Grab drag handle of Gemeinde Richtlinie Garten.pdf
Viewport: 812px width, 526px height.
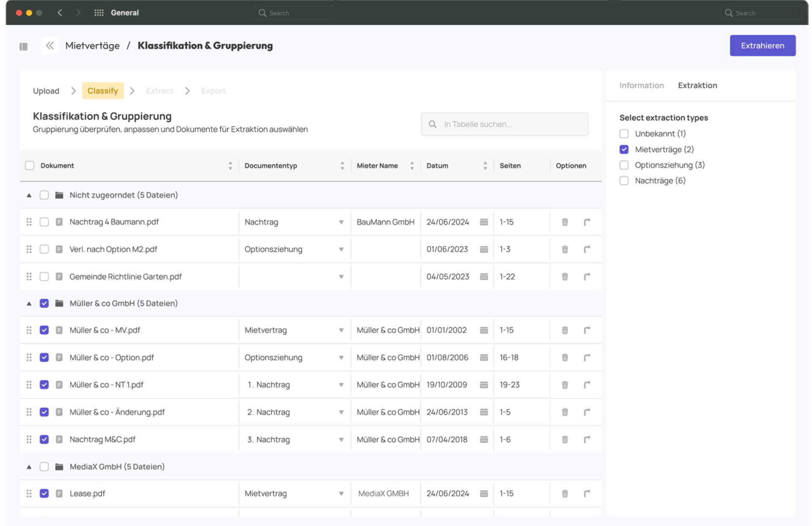pos(29,277)
